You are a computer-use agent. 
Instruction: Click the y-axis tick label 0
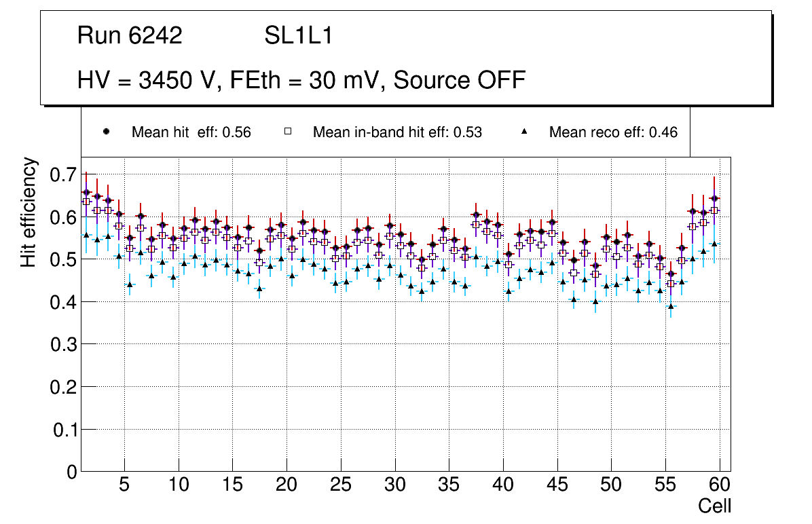[72, 472]
